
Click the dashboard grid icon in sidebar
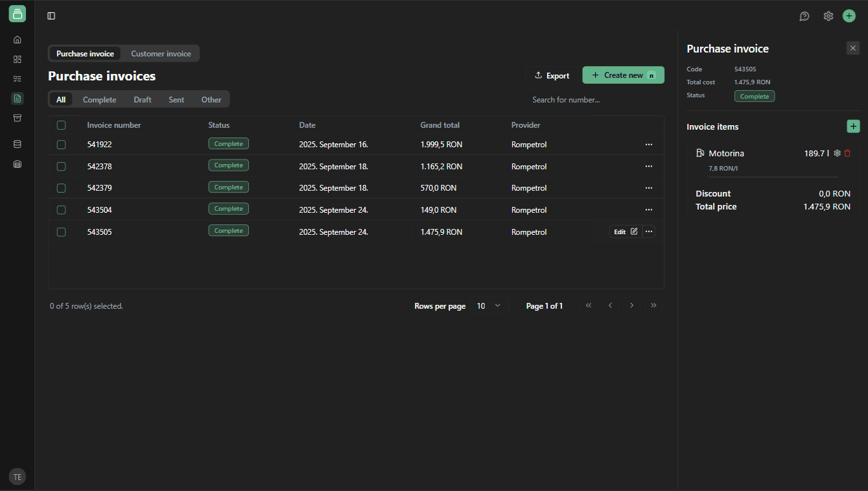pyautogui.click(x=18, y=59)
